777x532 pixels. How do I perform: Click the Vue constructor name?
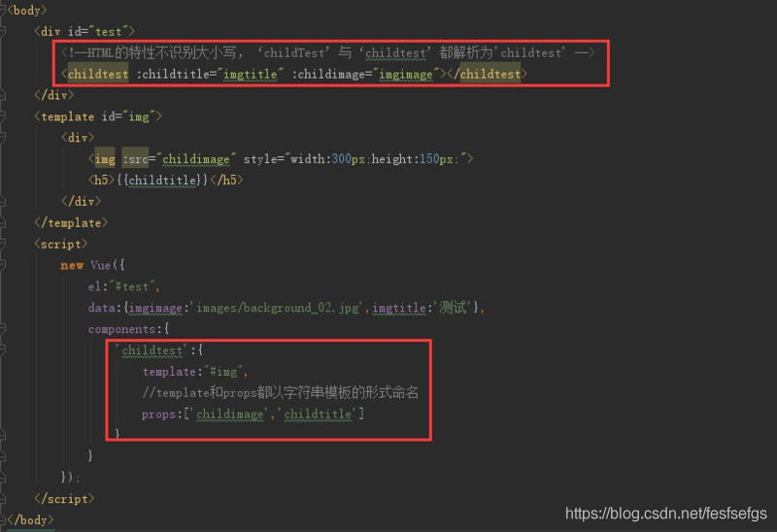point(101,265)
